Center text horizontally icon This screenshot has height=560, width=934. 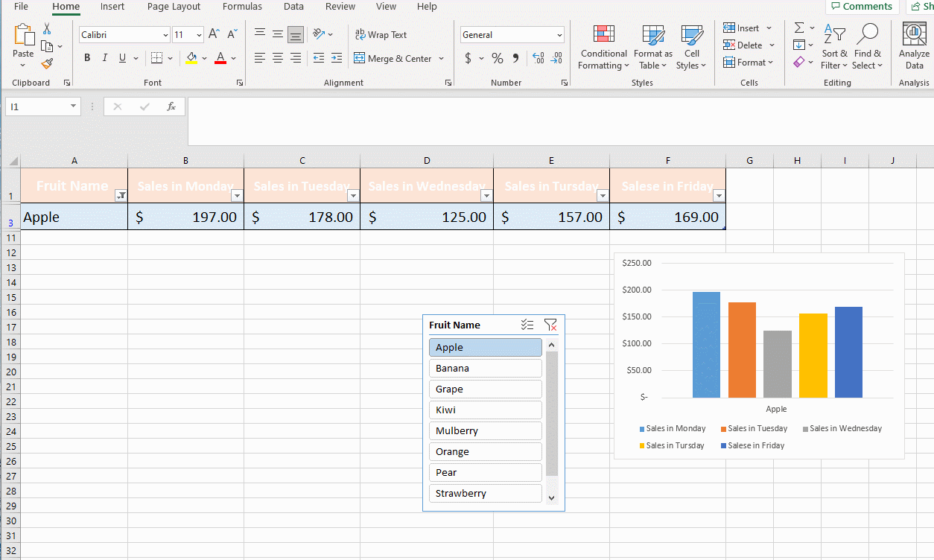coord(277,58)
